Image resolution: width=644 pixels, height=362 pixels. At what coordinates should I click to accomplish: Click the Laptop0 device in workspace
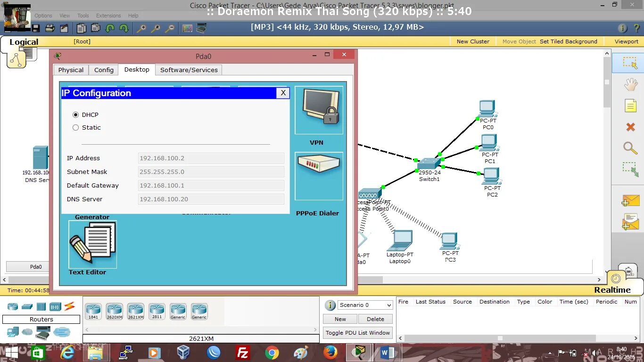(400, 241)
